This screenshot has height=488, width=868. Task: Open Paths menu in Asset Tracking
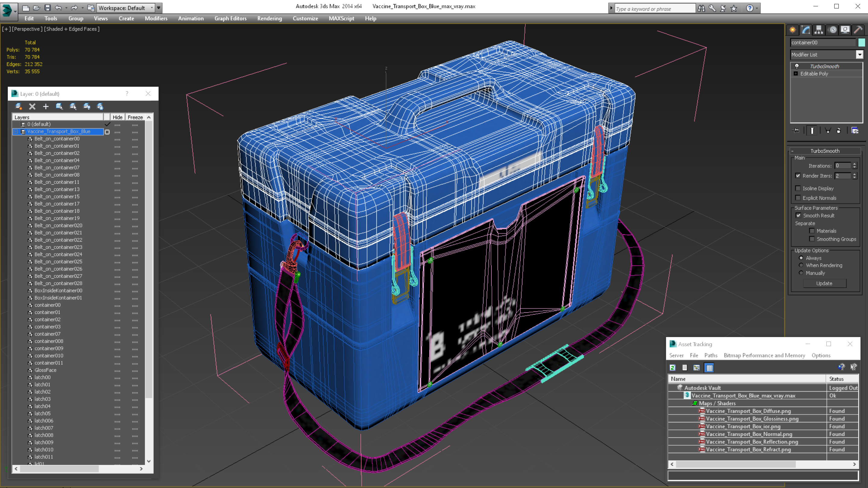711,355
